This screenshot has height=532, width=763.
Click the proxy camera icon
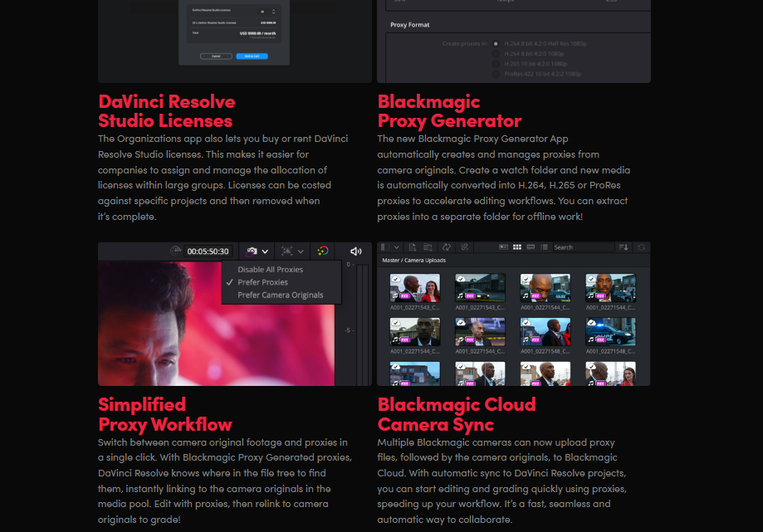pyautogui.click(x=252, y=251)
